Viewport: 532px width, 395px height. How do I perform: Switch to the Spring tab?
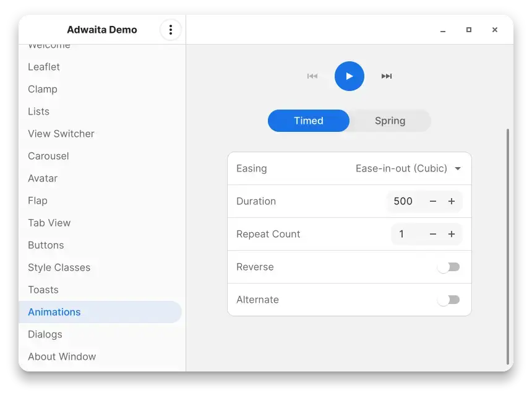click(x=390, y=121)
